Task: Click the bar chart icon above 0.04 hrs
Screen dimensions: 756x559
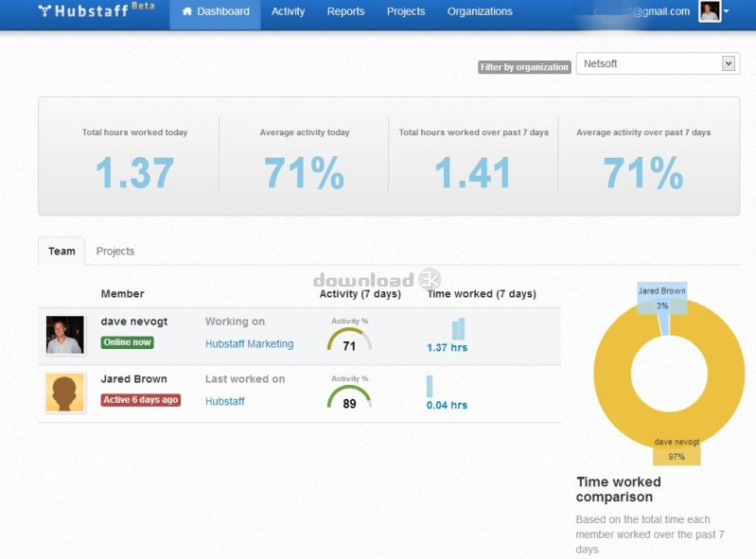Action: [430, 386]
